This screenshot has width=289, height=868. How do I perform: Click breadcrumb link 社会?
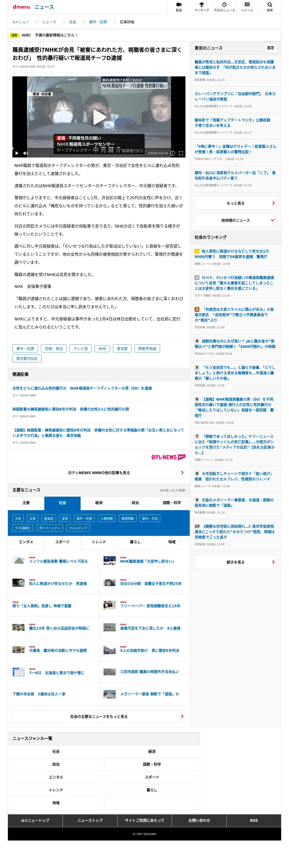[x=72, y=22]
